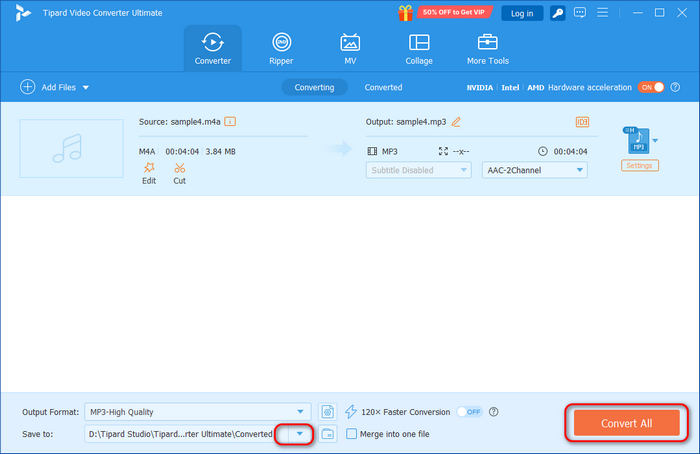700x454 pixels.
Task: Minimize the Tipard window
Action: 638,12
